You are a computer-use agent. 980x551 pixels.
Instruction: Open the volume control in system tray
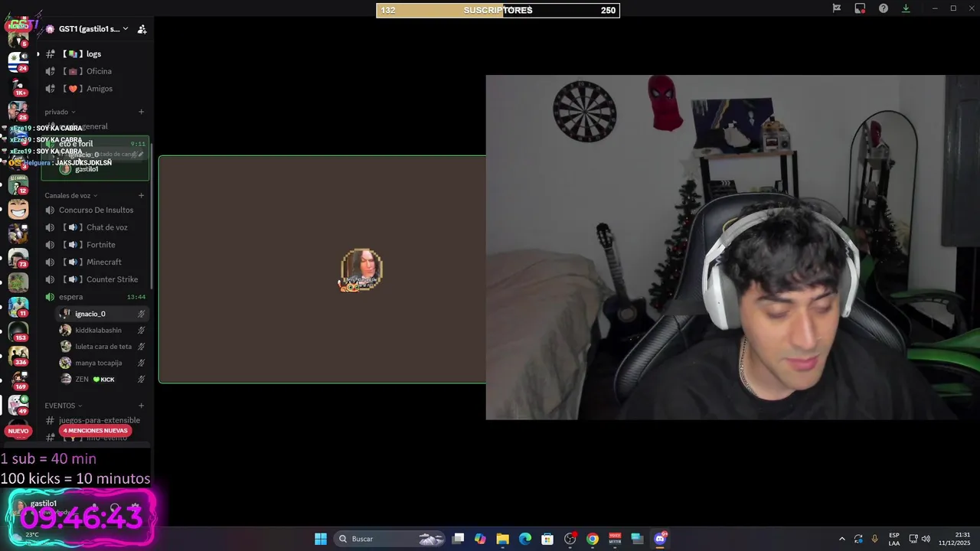(x=926, y=539)
